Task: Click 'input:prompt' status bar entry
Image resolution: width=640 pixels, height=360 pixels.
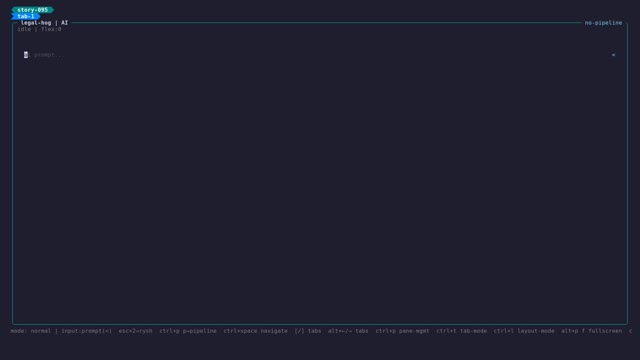Action: coord(87,331)
